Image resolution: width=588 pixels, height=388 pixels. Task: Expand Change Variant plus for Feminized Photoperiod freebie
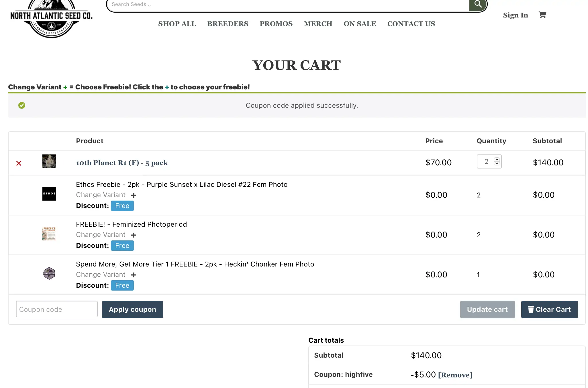click(134, 235)
